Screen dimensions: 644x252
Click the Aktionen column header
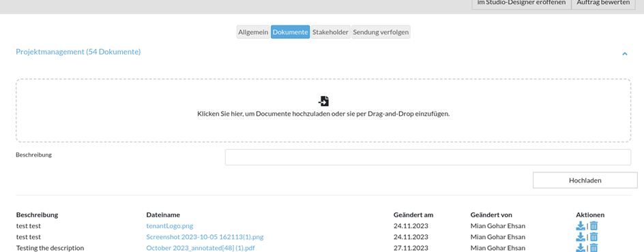[x=590, y=215]
